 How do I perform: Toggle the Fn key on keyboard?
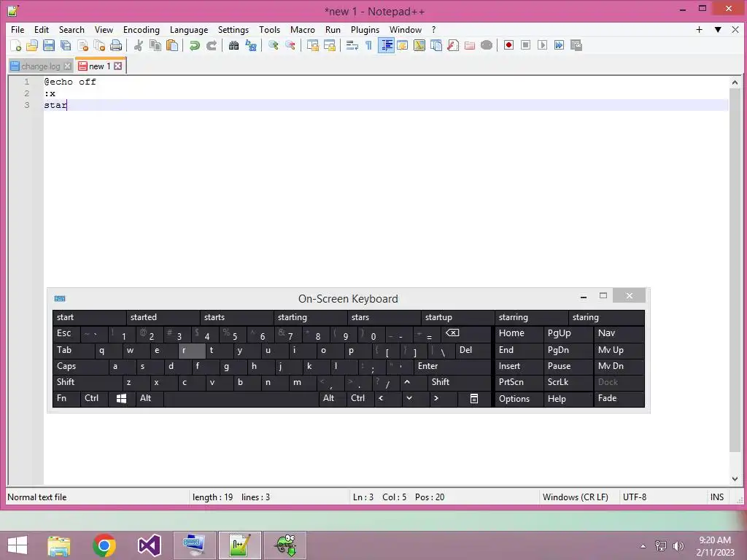(x=66, y=398)
